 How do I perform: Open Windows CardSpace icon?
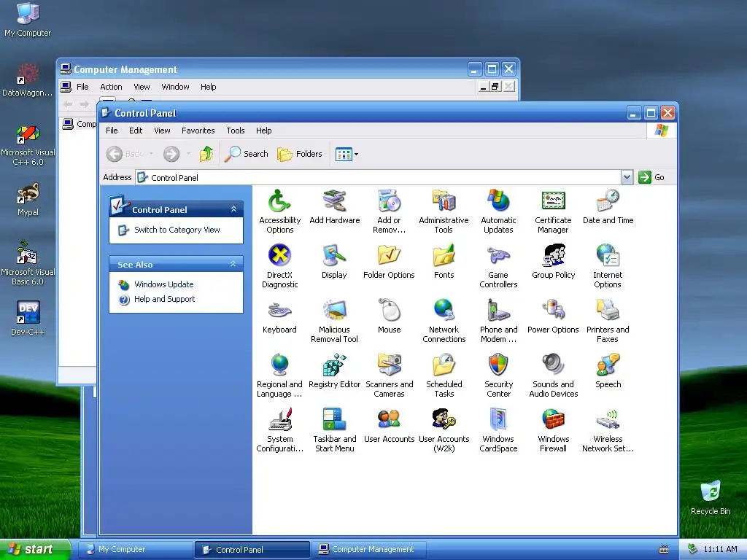pyautogui.click(x=498, y=430)
